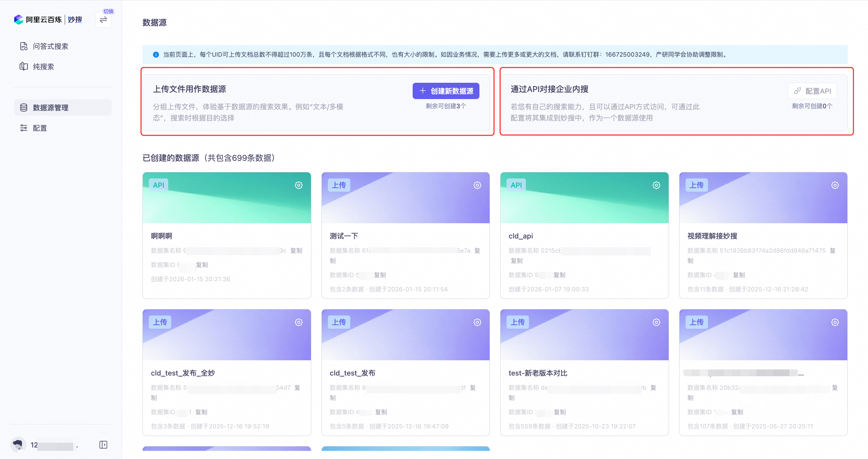The width and height of the screenshot is (868, 459).
Task: Click the info icon in notice banner
Action: [156, 55]
